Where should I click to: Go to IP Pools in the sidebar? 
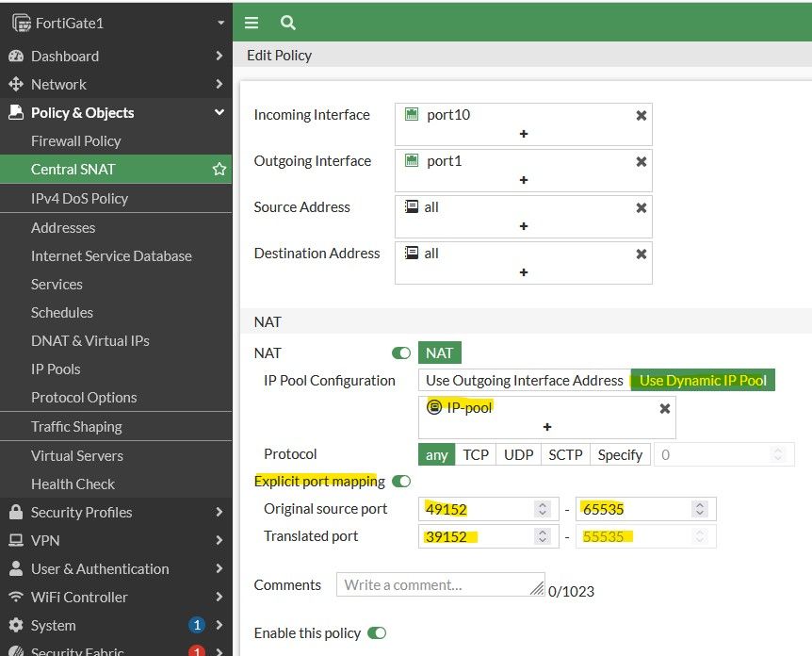click(56, 369)
